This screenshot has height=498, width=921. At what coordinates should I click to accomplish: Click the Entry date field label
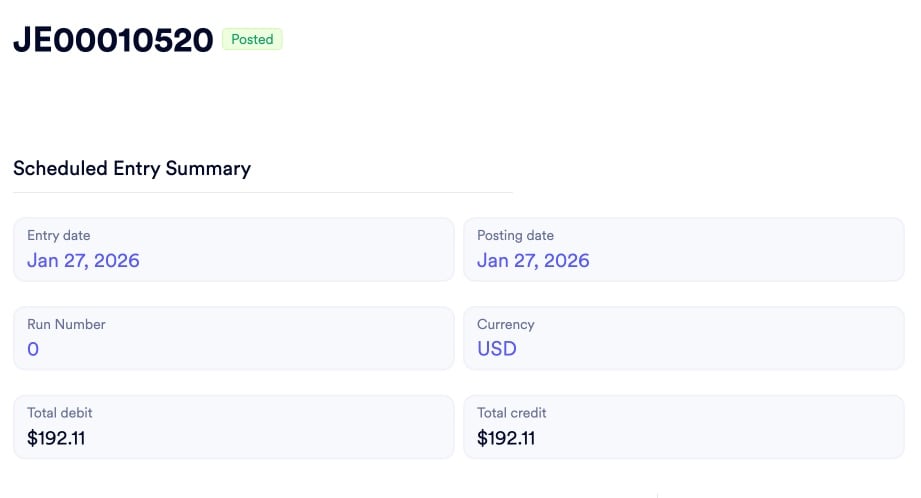click(58, 235)
